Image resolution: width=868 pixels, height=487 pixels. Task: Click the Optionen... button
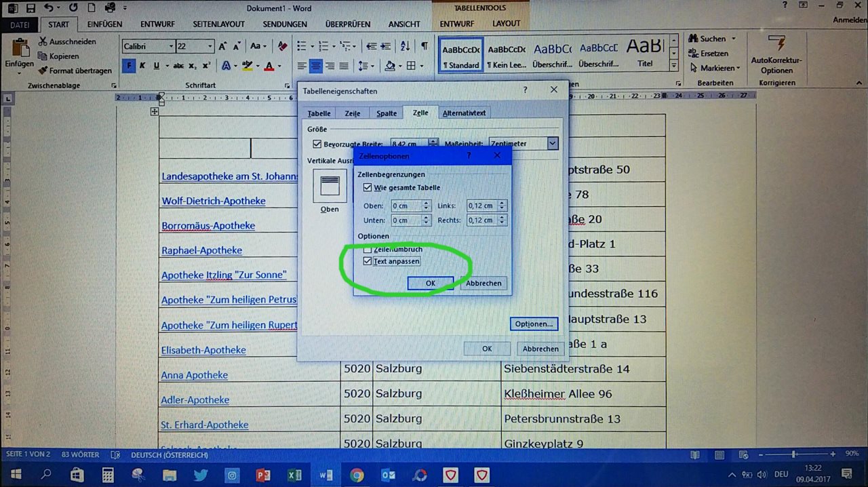tap(534, 324)
